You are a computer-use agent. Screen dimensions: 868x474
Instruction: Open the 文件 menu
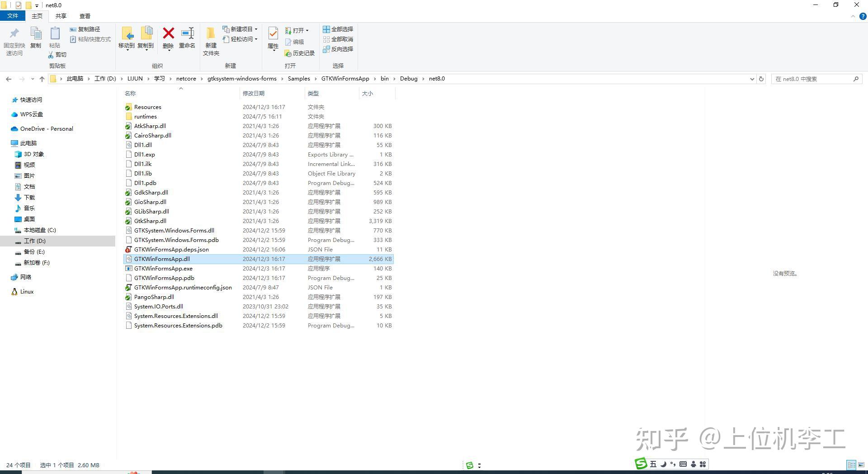tap(13, 16)
